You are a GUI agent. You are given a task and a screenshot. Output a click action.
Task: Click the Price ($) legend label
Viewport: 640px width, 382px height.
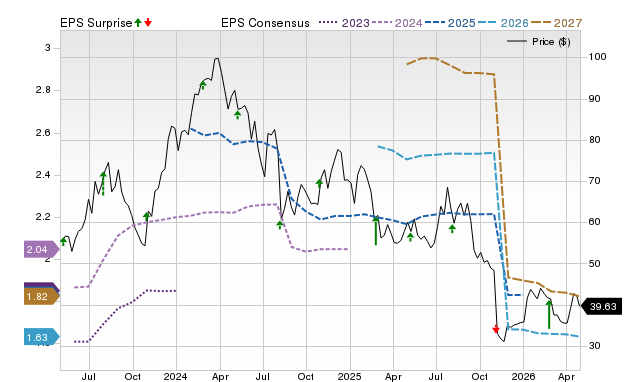551,42
